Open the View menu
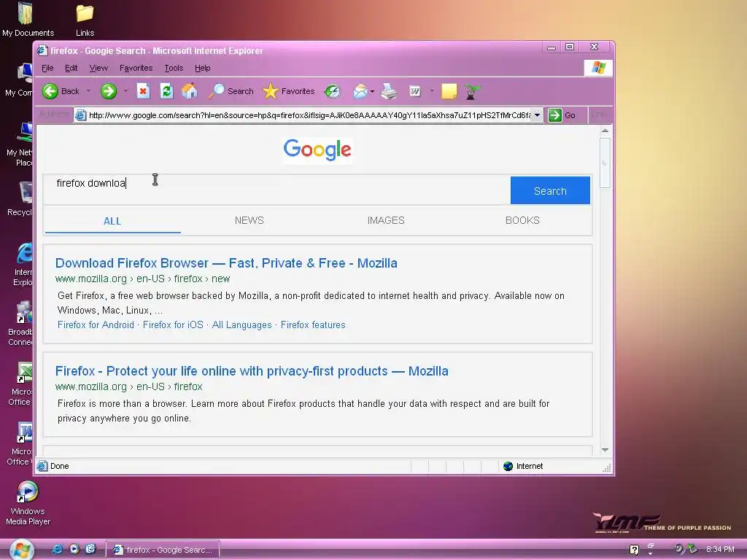This screenshot has width=747, height=560. click(98, 68)
